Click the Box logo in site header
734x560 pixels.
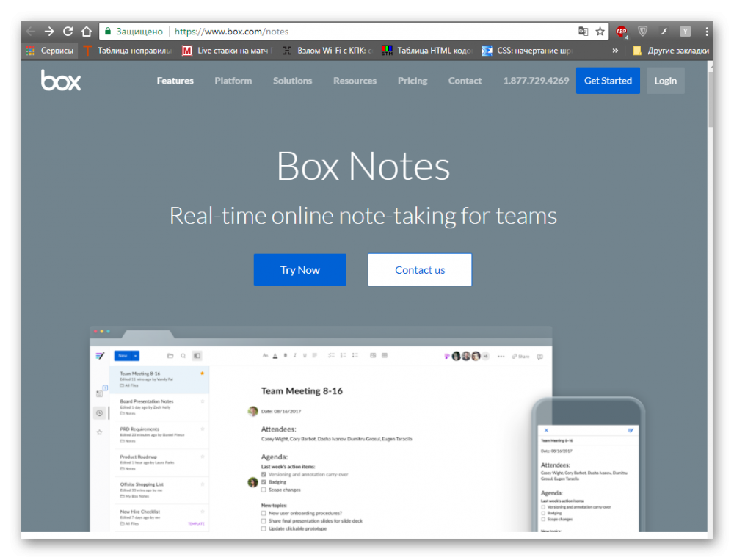(x=61, y=81)
